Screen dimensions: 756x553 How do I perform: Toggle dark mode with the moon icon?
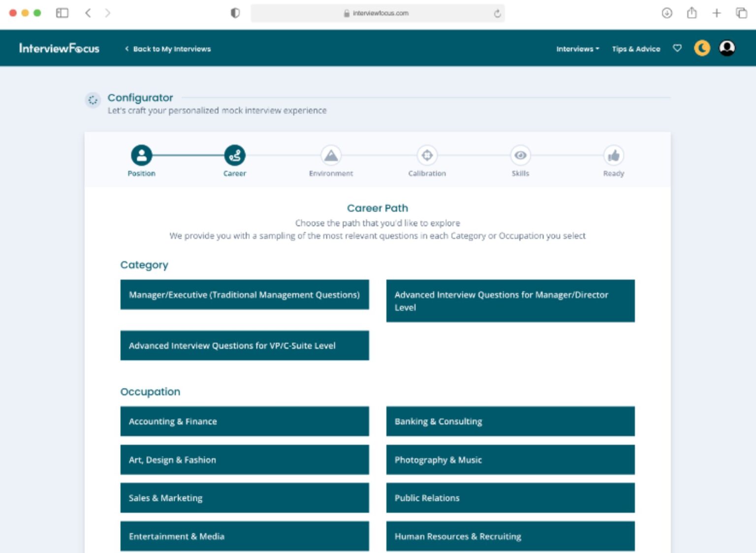[x=702, y=48]
